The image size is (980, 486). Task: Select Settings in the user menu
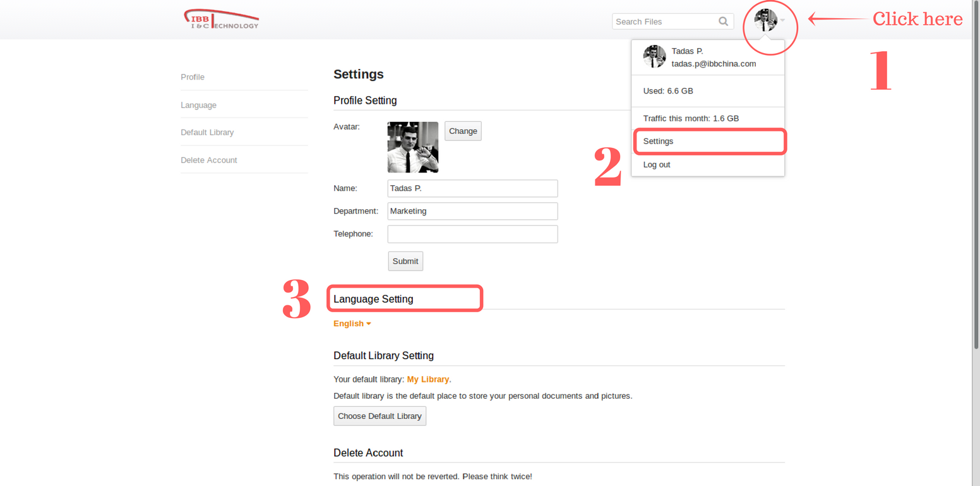[708, 142]
